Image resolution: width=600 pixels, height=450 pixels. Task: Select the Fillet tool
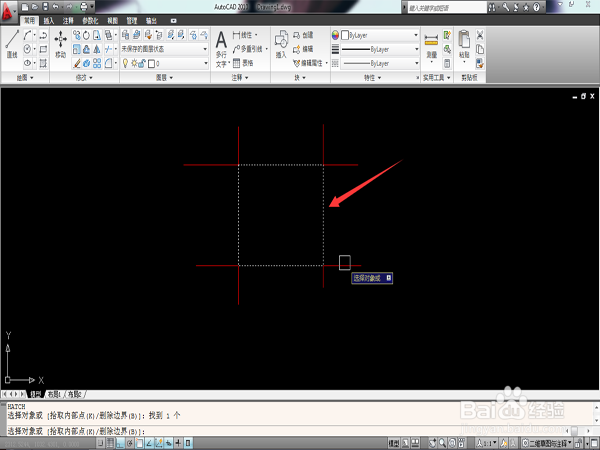click(x=108, y=63)
